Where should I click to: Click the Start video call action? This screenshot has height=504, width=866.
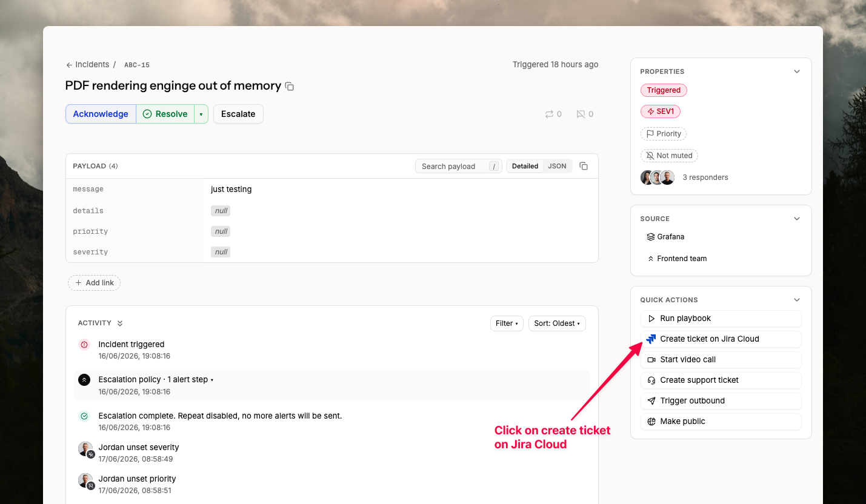point(721,359)
